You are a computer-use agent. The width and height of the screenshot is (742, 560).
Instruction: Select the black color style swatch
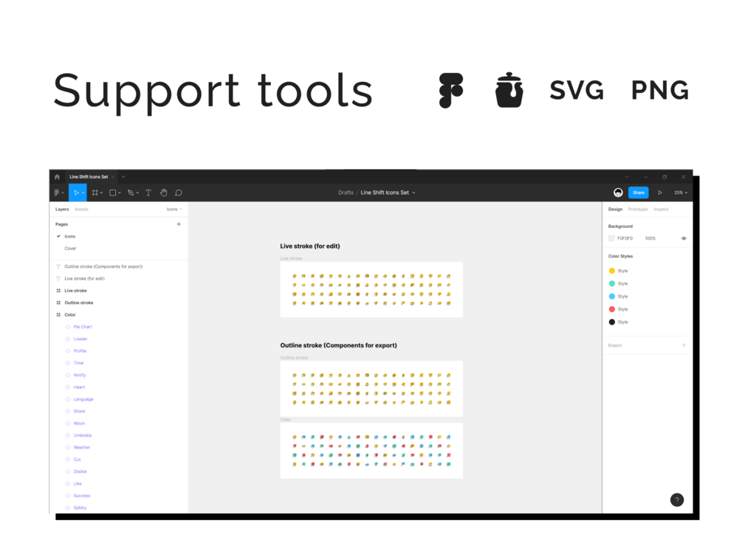[612, 322]
